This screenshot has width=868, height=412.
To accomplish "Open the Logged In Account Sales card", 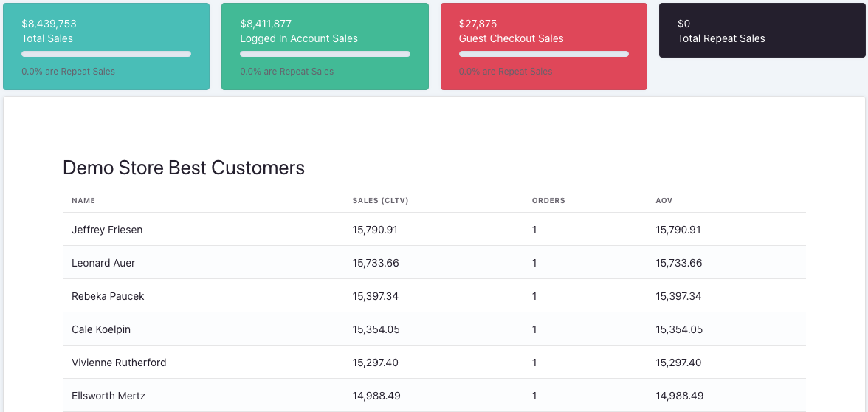I will point(325,46).
